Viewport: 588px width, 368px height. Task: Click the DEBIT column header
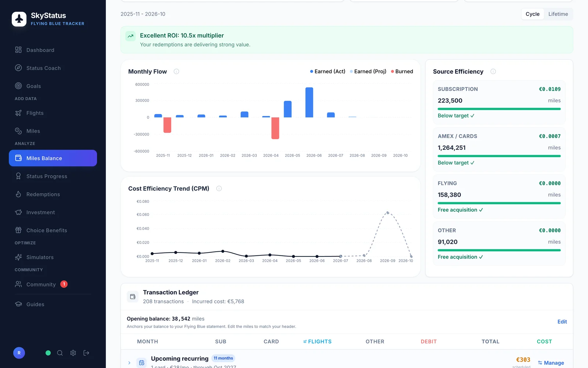click(x=429, y=342)
